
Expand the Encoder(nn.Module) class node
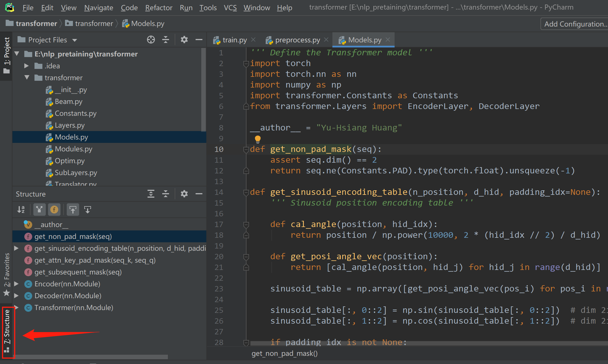point(16,284)
